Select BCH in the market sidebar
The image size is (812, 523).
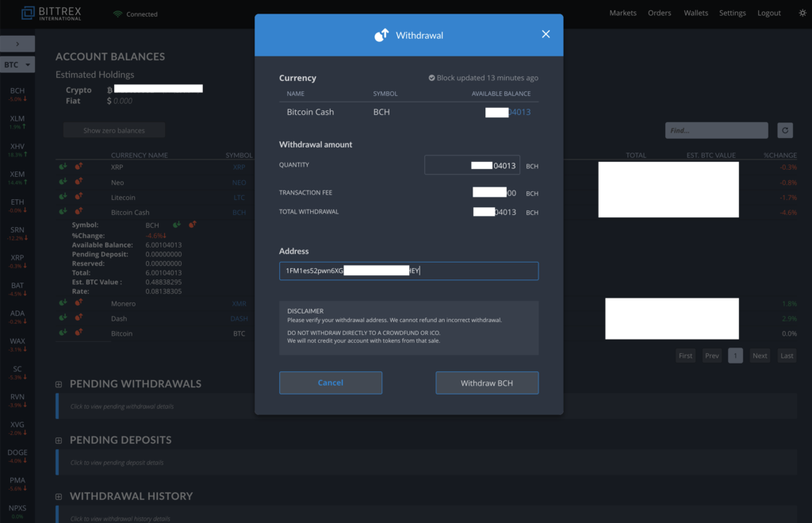click(17, 94)
